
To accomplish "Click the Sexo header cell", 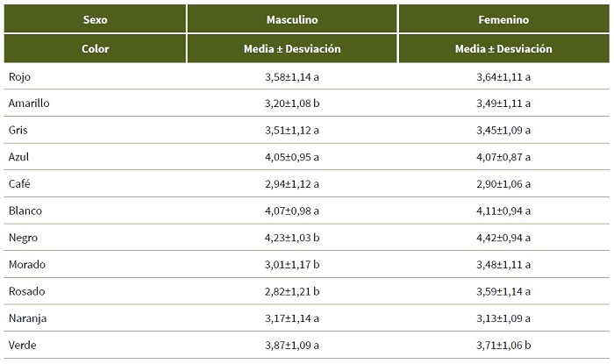I will click(x=95, y=19).
